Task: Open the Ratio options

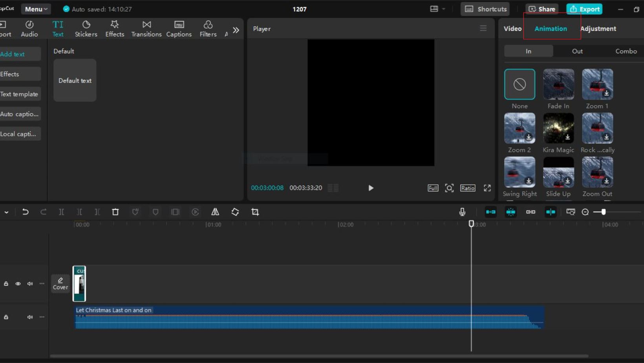Action: pyautogui.click(x=468, y=188)
